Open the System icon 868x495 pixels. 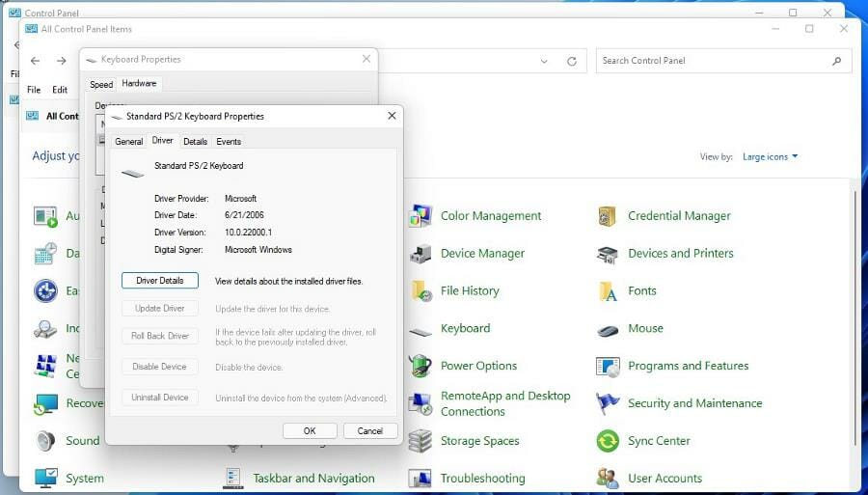click(x=46, y=478)
